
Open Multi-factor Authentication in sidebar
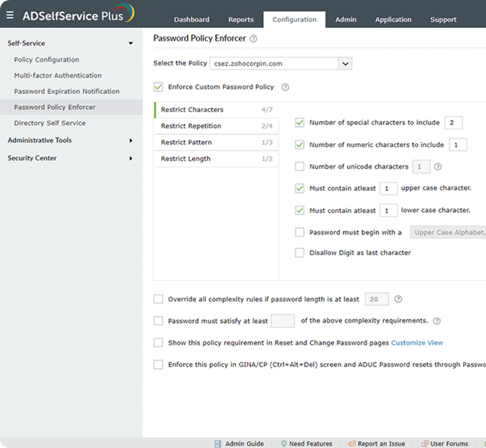point(58,76)
